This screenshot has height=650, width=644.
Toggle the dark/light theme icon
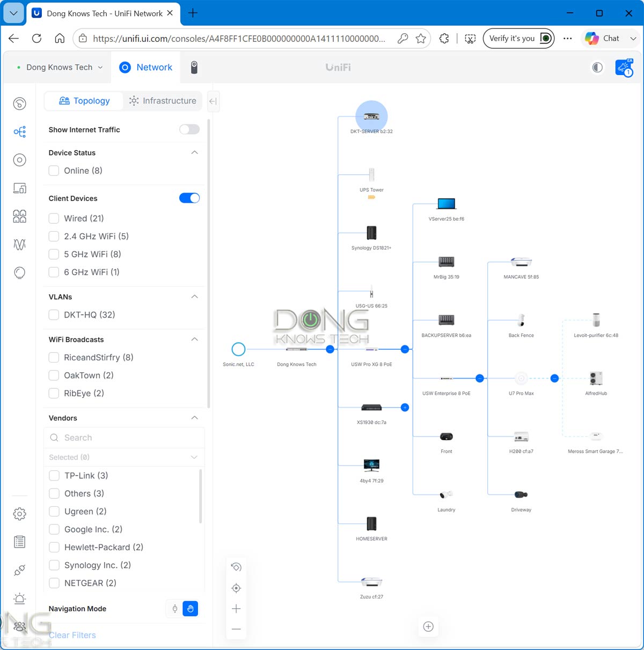[597, 67]
